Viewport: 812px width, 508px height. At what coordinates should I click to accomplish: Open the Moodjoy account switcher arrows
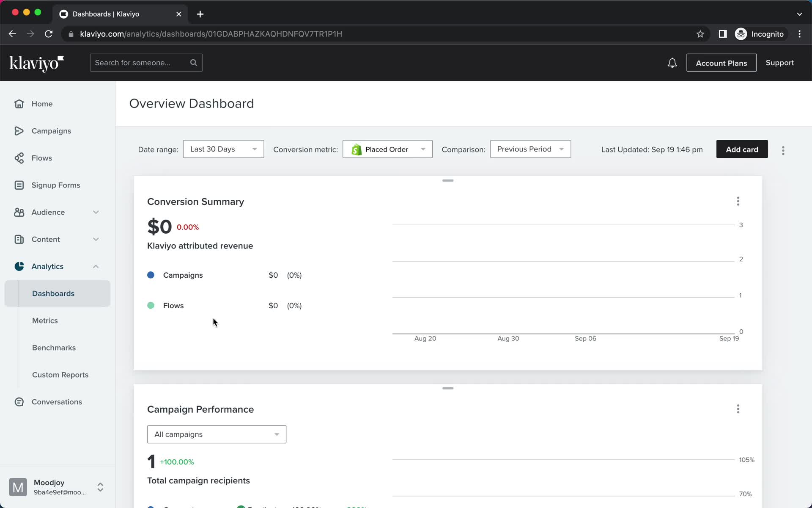(100, 487)
